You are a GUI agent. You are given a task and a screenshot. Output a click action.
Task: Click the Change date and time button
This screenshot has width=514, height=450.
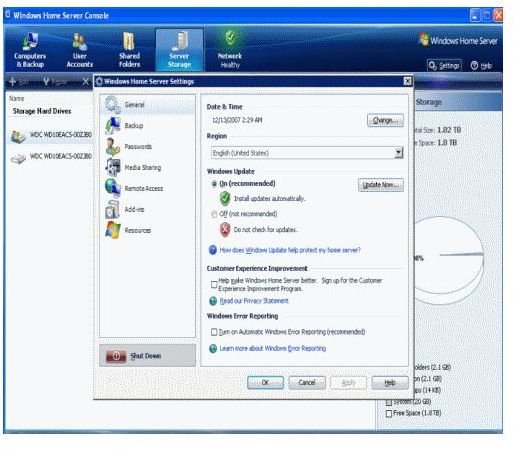click(x=385, y=120)
